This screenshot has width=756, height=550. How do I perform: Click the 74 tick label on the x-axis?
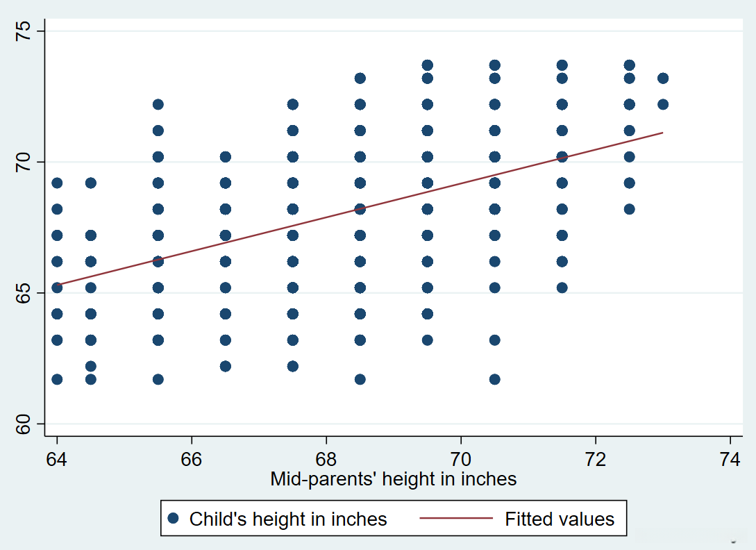click(730, 458)
